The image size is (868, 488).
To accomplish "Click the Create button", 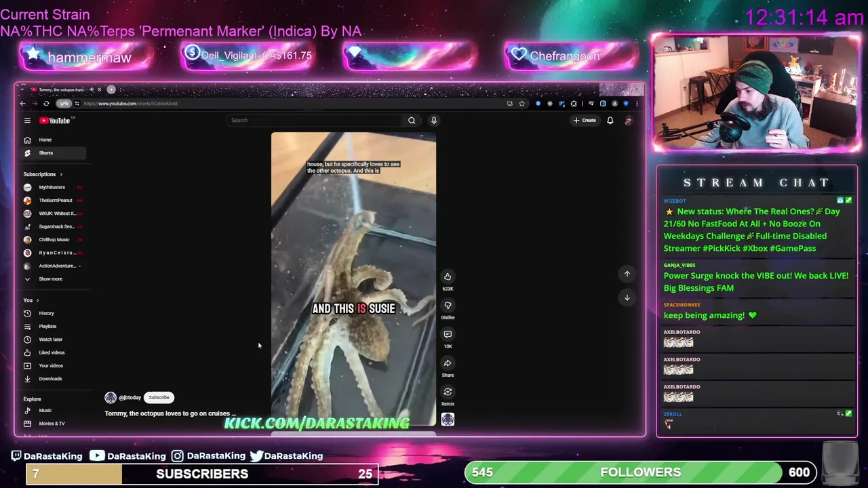I will tap(584, 121).
